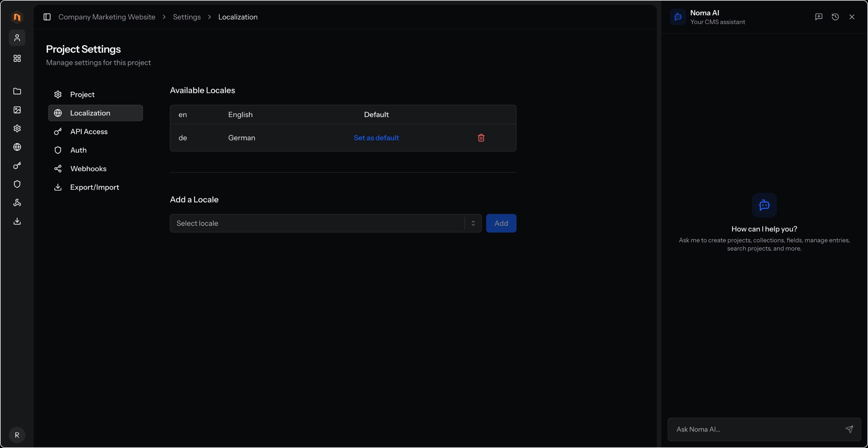Open the media image icon in sidebar
This screenshot has width=868, height=448.
17,110
